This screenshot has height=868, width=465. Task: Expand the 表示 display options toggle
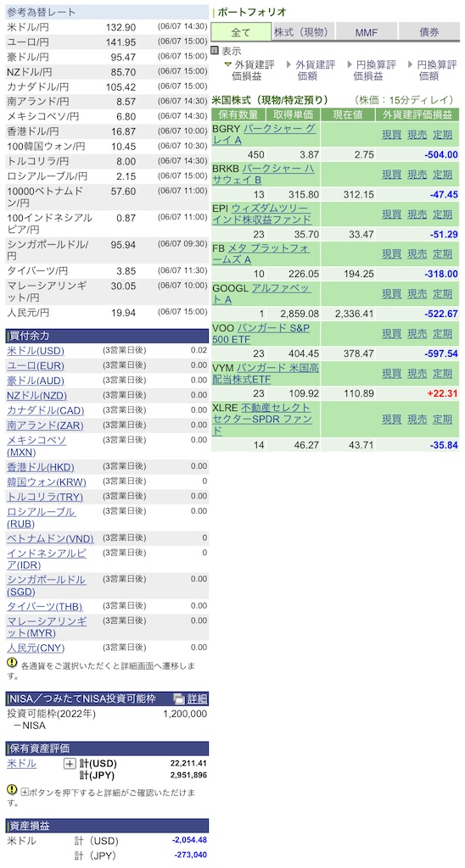click(x=227, y=51)
